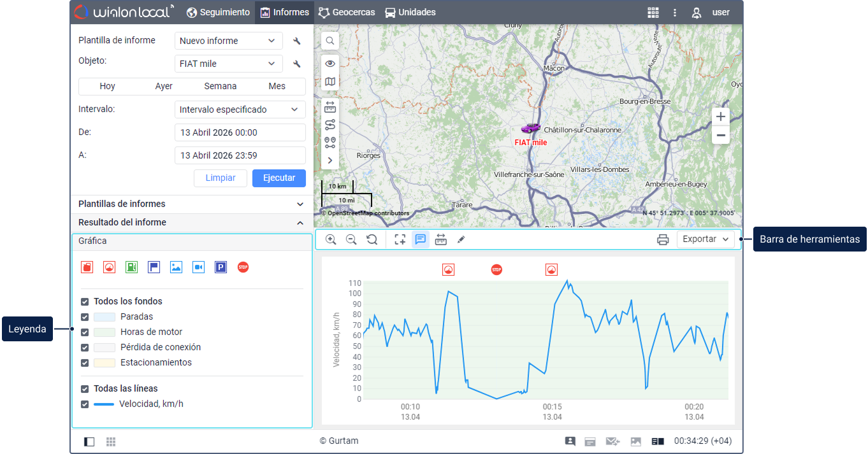Open the apps grid icon in the top bar
Image resolution: width=868 pixels, height=454 pixels.
point(653,12)
